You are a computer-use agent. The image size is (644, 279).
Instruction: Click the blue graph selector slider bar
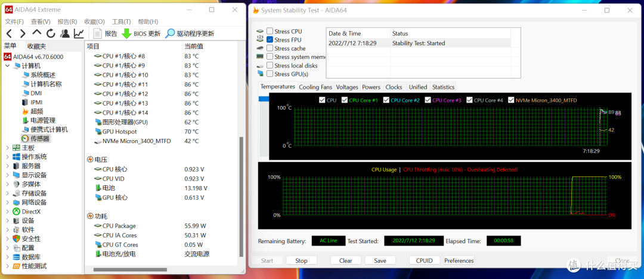tap(264, 98)
